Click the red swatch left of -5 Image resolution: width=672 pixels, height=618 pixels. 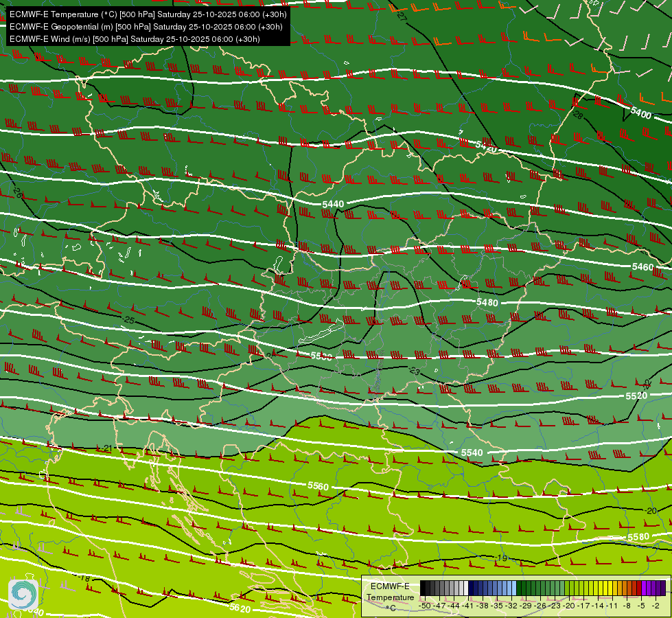coord(639,588)
